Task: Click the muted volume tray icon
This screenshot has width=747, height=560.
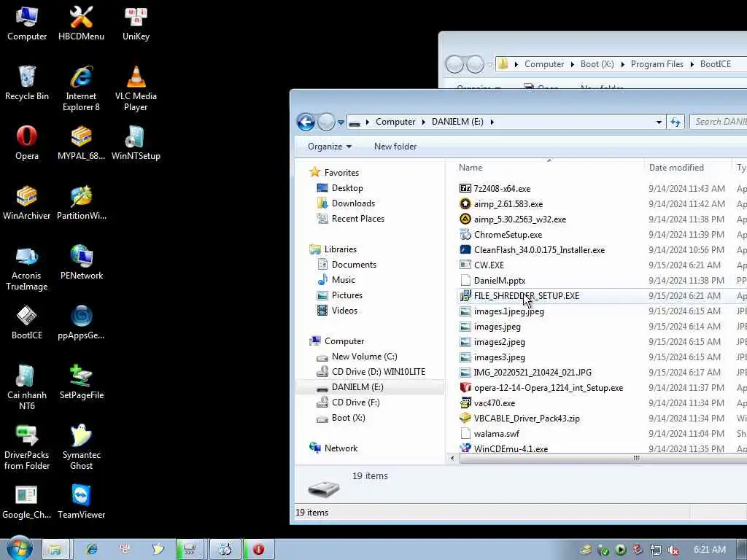Action: [673, 550]
